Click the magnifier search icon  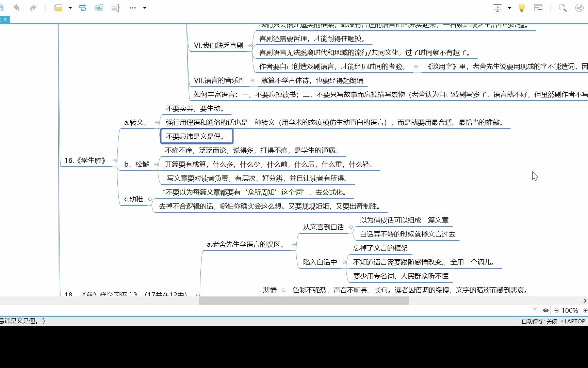point(563,8)
